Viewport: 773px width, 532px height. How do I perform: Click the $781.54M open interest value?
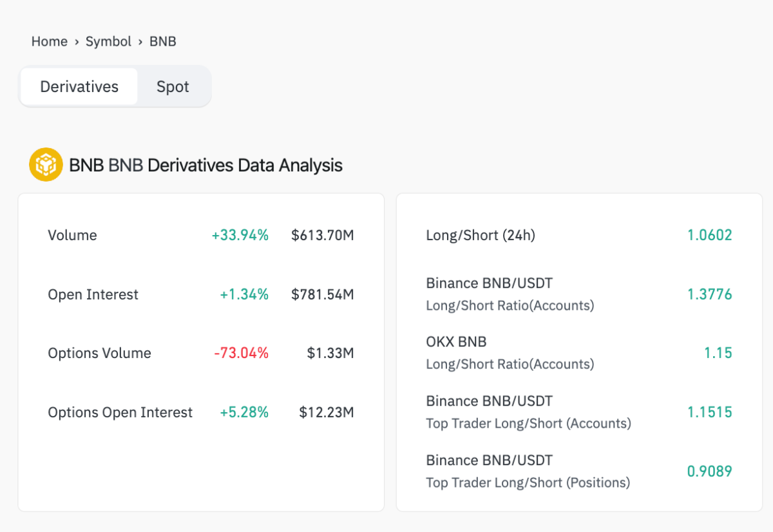click(323, 294)
